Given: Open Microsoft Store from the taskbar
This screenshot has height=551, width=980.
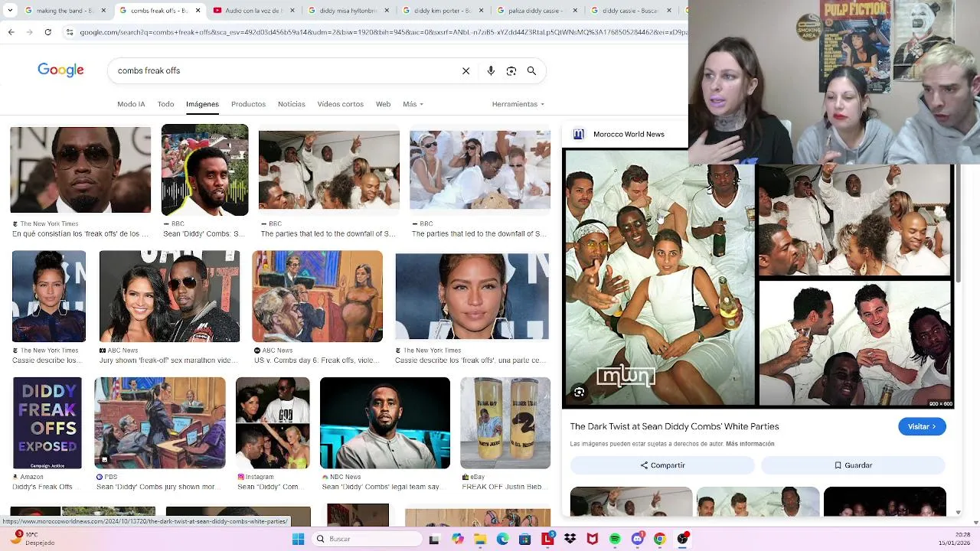Looking at the screenshot, I should 524,539.
